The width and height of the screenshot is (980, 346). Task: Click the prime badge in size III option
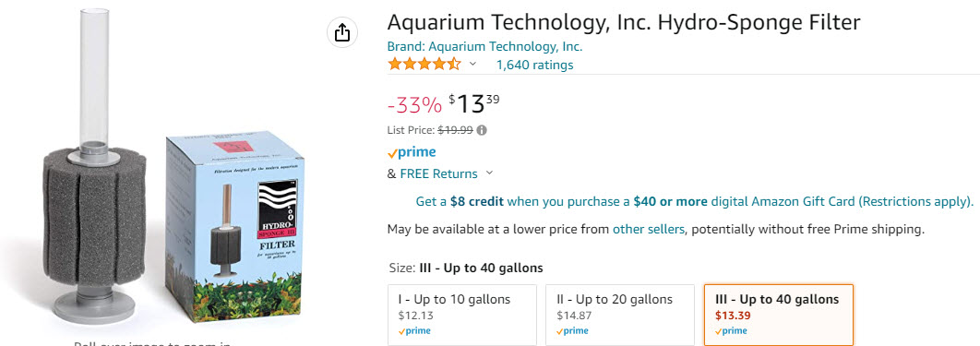tap(731, 331)
